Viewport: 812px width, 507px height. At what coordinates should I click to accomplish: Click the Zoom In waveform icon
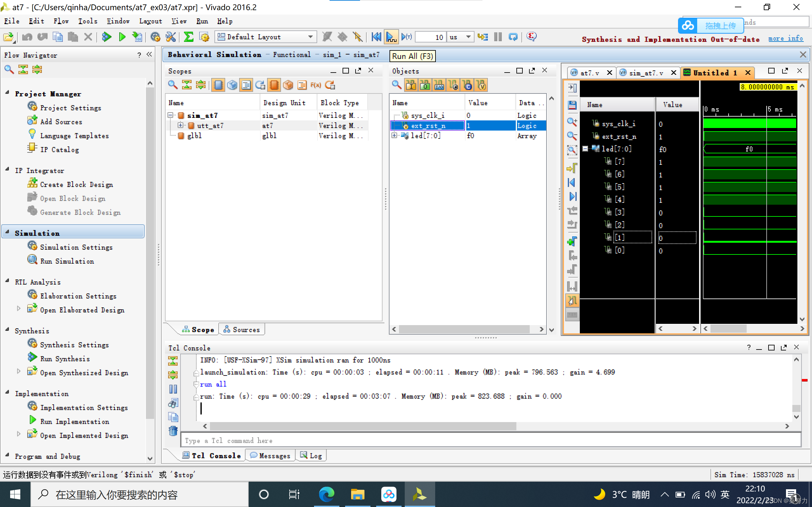pos(572,122)
